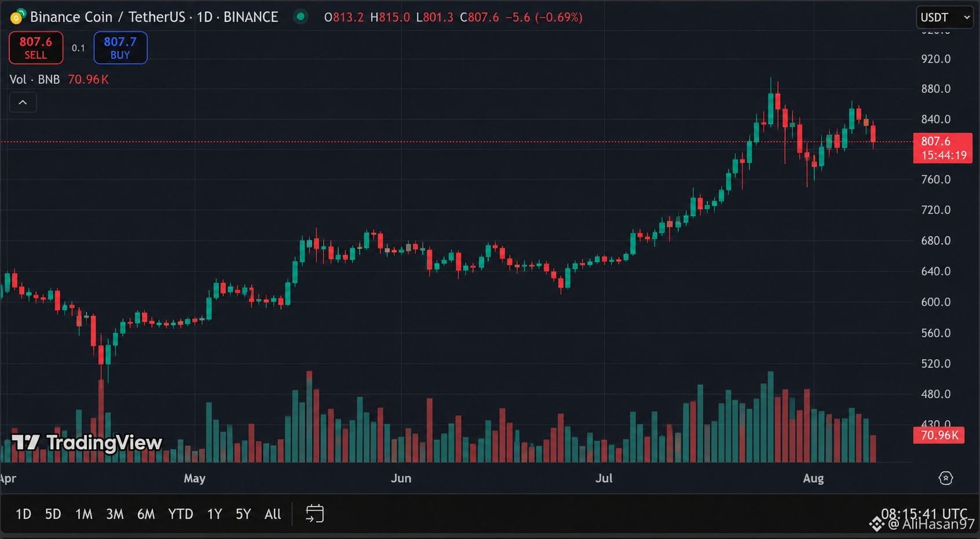Click the 0.1 spread value
Image resolution: width=980 pixels, height=539 pixels.
[x=78, y=48]
